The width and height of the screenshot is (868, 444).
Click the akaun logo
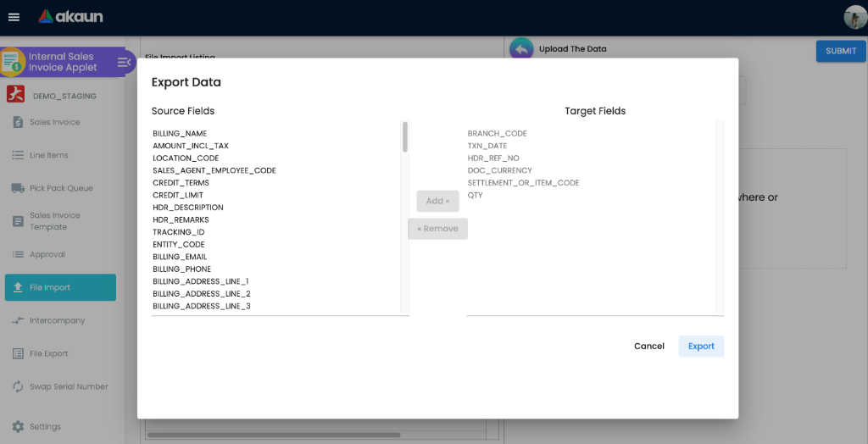[70, 17]
